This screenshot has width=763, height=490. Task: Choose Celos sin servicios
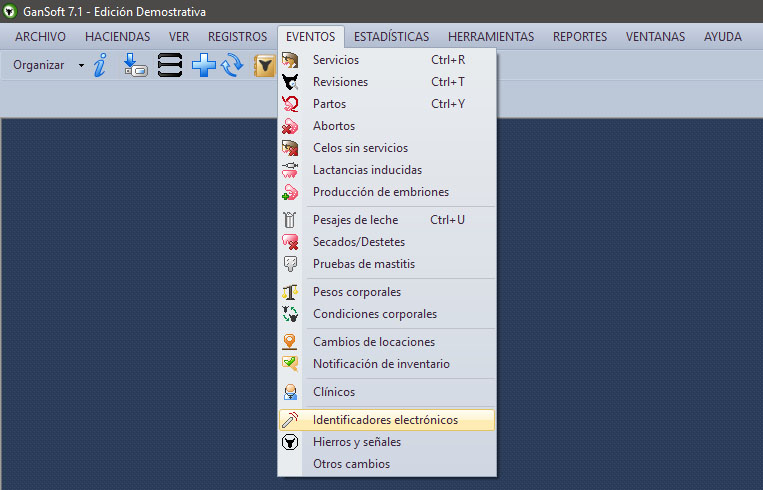(387, 147)
